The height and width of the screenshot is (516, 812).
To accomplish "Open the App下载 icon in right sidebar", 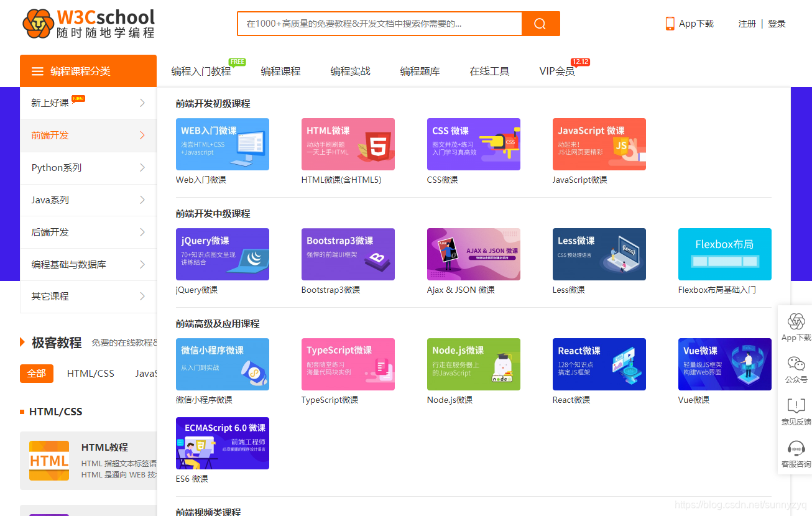I will coord(796,321).
